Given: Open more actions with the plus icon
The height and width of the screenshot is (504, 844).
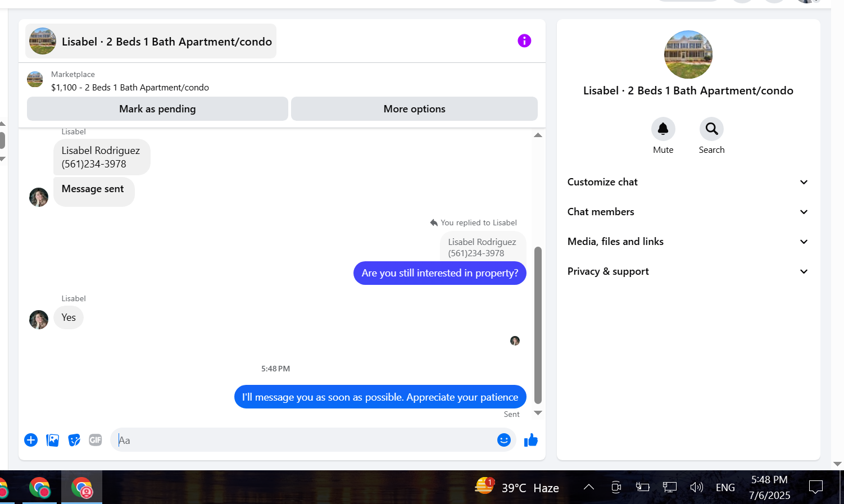Looking at the screenshot, I should tap(31, 440).
